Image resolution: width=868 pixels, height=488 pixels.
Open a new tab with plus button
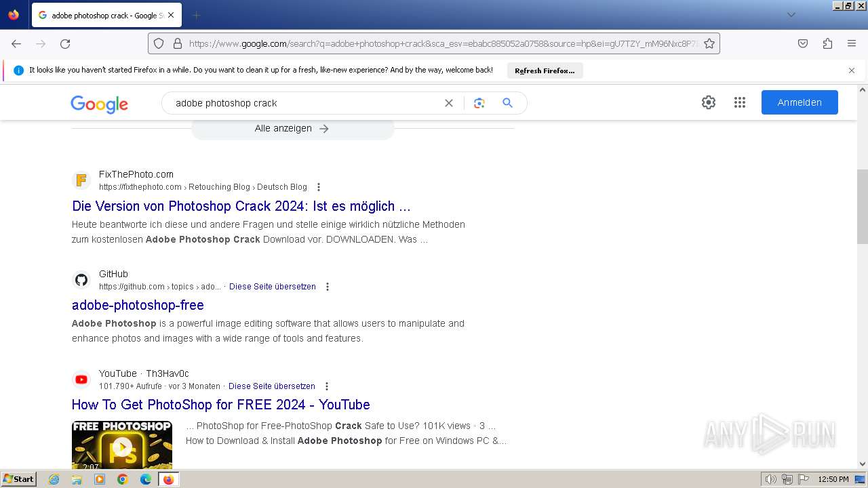(x=196, y=15)
